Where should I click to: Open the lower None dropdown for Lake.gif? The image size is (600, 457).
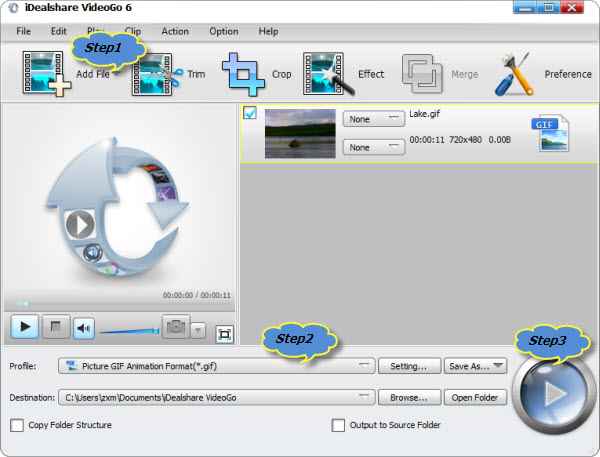click(373, 147)
